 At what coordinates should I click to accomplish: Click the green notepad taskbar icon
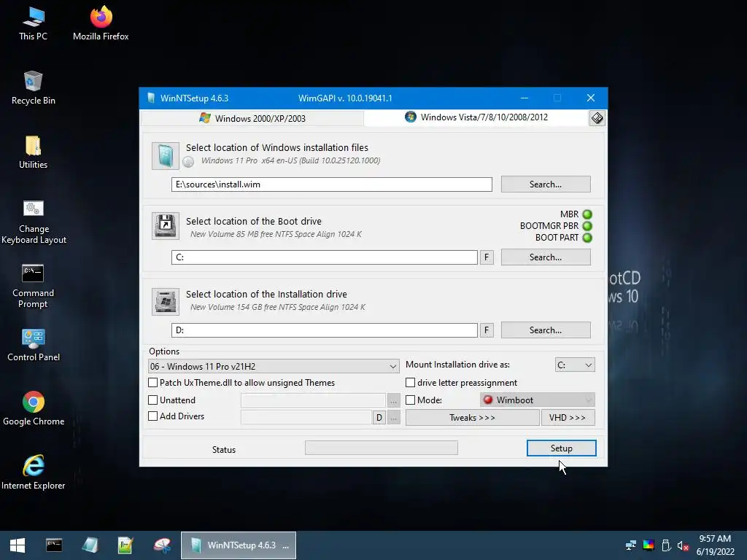pyautogui.click(x=125, y=545)
